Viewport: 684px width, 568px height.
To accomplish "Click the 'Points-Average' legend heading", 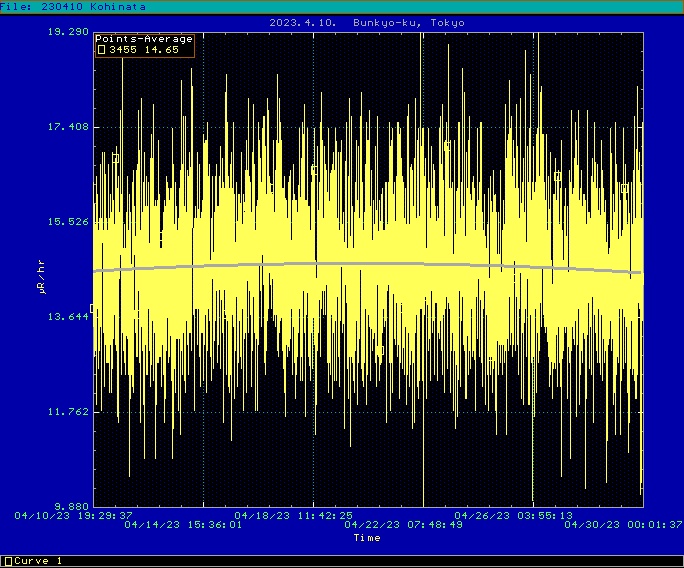I will coord(143,39).
